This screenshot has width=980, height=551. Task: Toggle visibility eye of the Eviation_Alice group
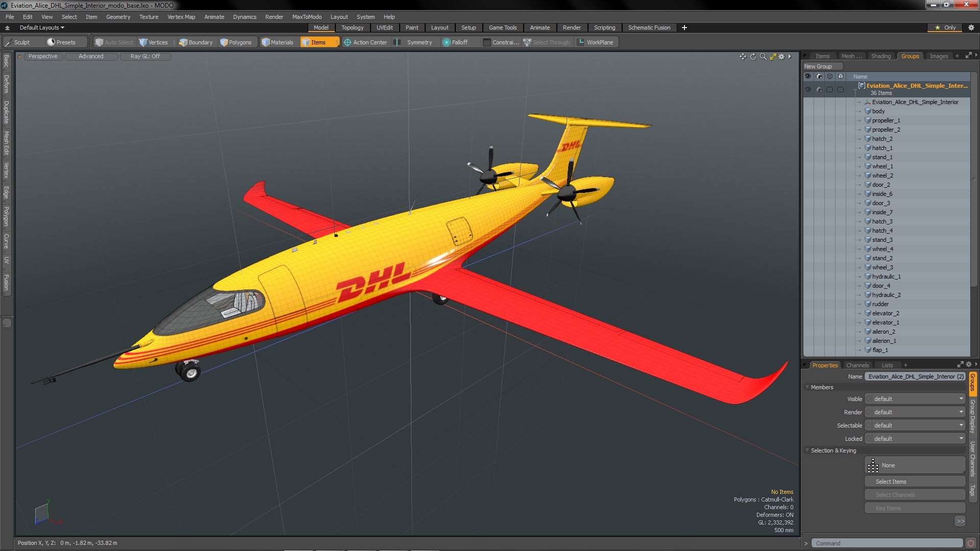click(x=808, y=89)
